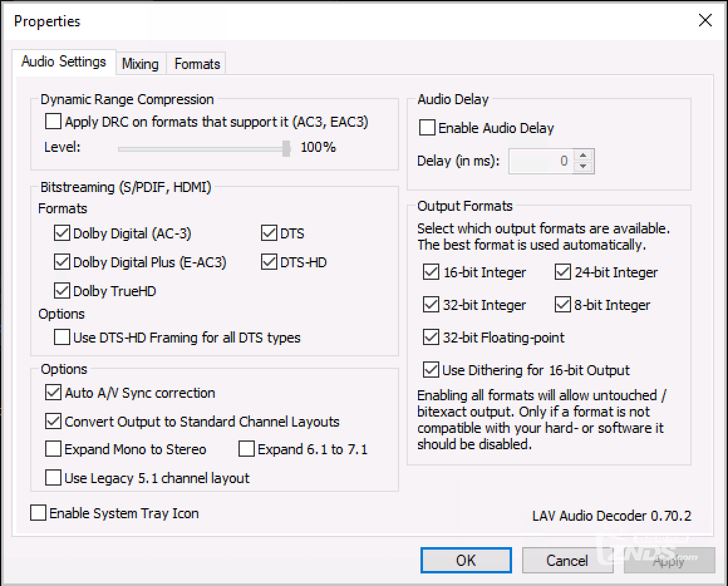Enable Use DTS-HD Framing for all DTS types
The height and width of the screenshot is (586, 728).
62,338
